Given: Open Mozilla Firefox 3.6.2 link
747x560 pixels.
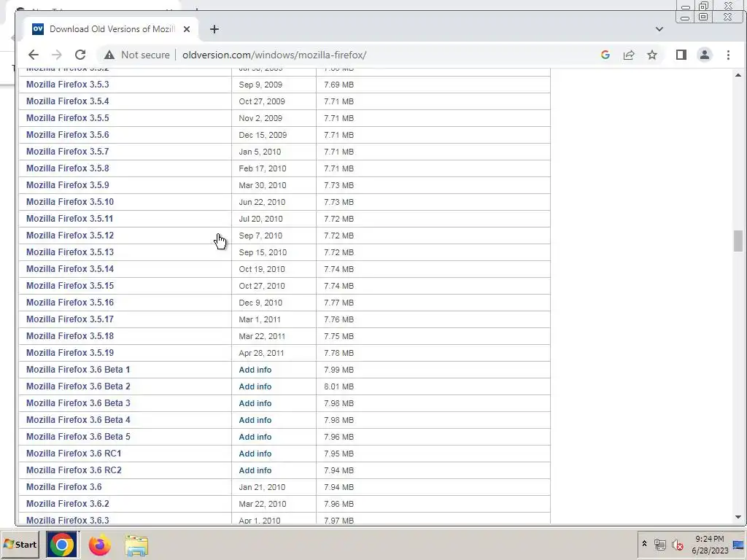Looking at the screenshot, I should click(68, 503).
